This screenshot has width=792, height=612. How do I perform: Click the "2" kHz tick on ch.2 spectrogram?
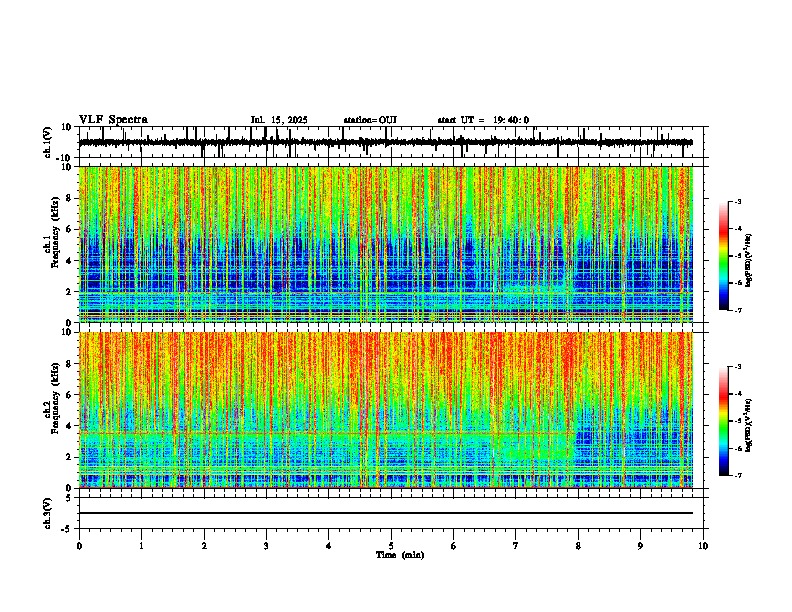click(69, 457)
